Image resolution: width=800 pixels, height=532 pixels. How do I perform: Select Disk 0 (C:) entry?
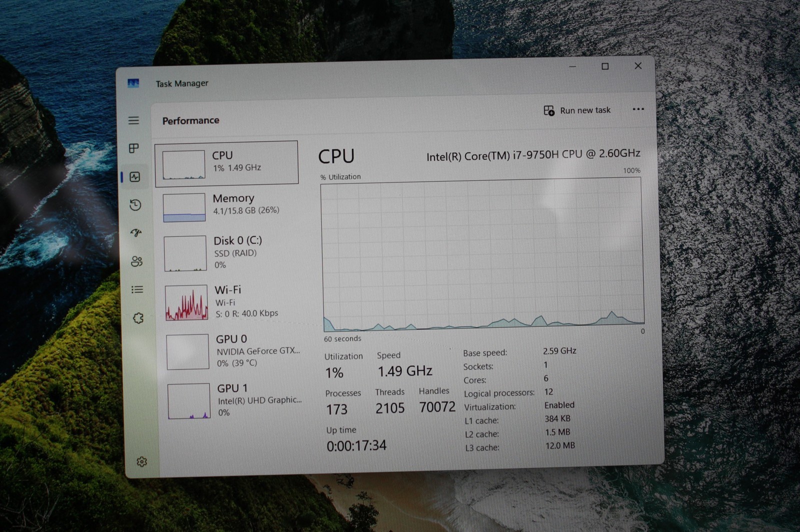coord(229,253)
